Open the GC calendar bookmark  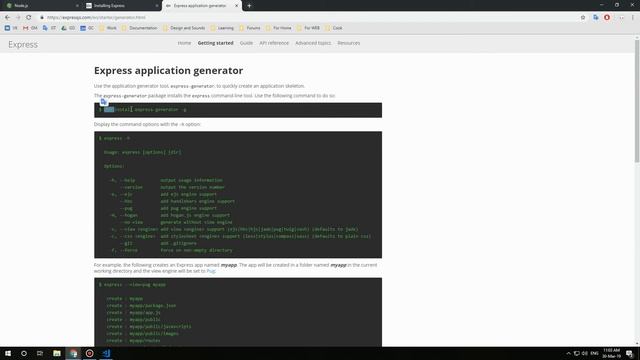[x=87, y=28]
